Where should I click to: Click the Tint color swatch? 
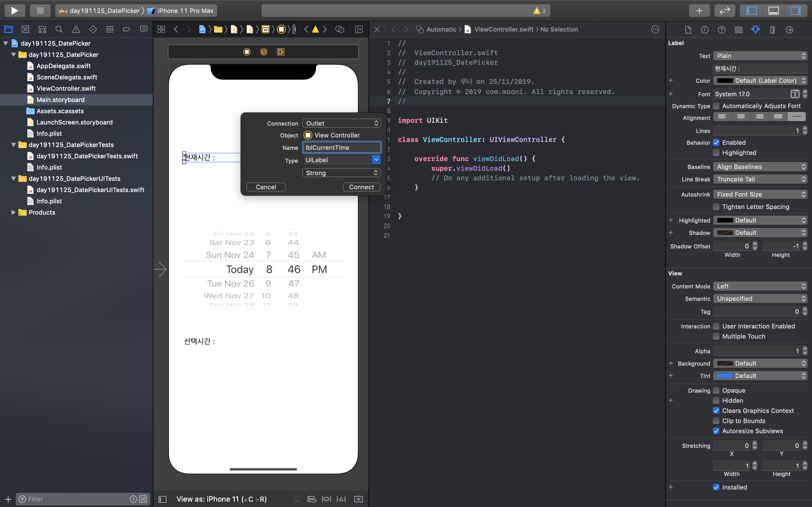coord(725,375)
